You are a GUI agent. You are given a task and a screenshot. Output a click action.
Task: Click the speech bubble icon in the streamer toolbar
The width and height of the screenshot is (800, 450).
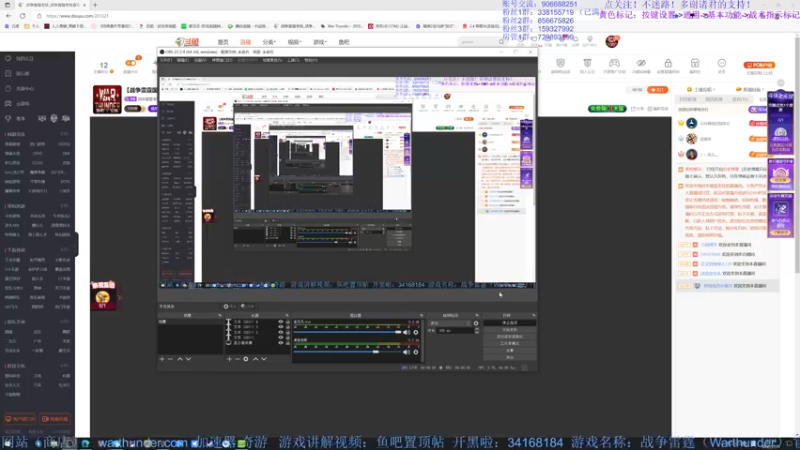click(x=721, y=63)
